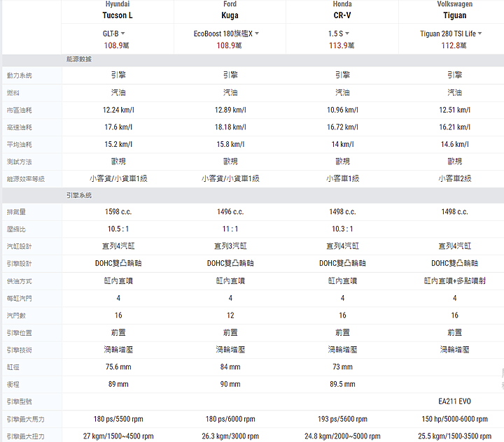Screen dimensions: 504x442
Task: Click the 10.5 : 1 compression ratio
Action: [118, 229]
